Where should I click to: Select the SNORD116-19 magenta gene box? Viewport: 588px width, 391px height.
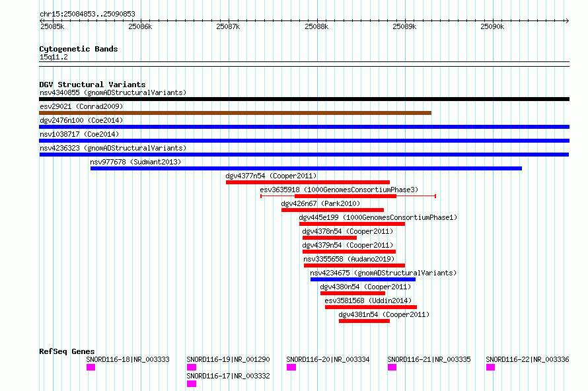coord(192,367)
